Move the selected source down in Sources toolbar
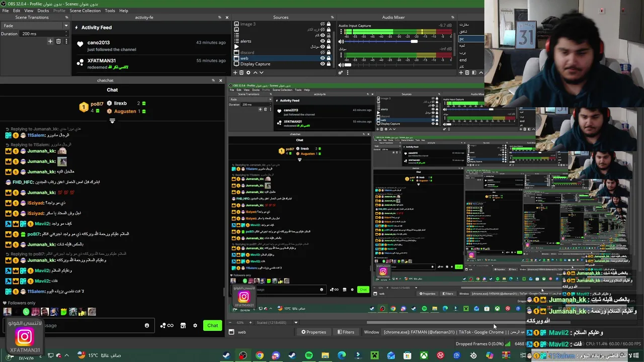The width and height of the screenshot is (644, 362). point(261,72)
